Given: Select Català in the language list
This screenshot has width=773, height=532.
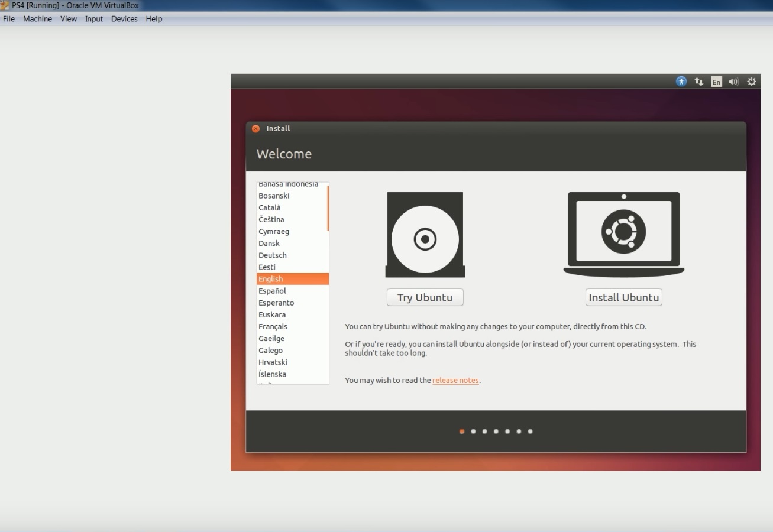Looking at the screenshot, I should click(292, 207).
